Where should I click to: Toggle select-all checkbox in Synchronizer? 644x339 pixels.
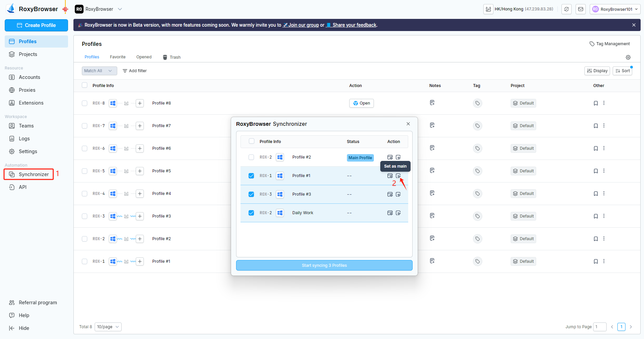(252, 141)
